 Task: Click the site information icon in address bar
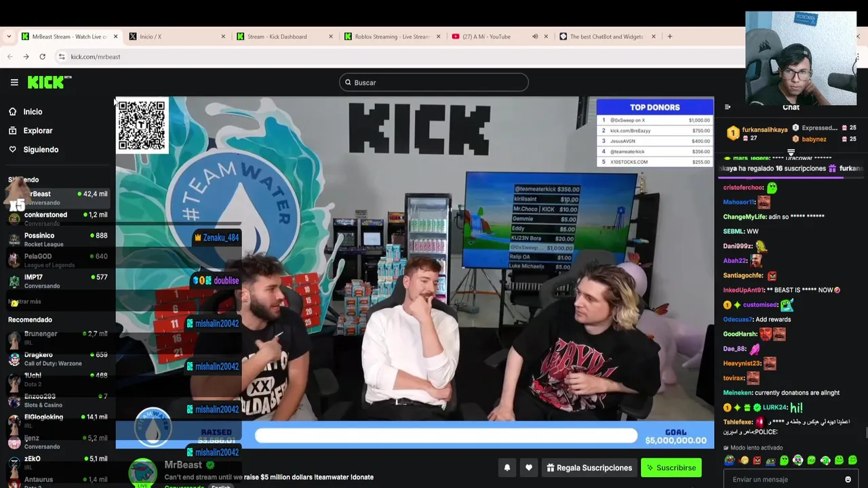point(62,57)
